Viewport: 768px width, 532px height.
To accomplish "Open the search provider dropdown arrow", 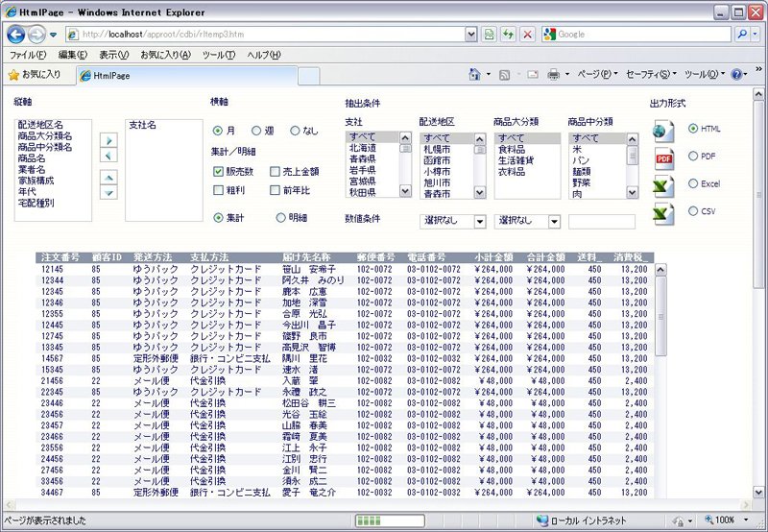I will [x=755, y=35].
